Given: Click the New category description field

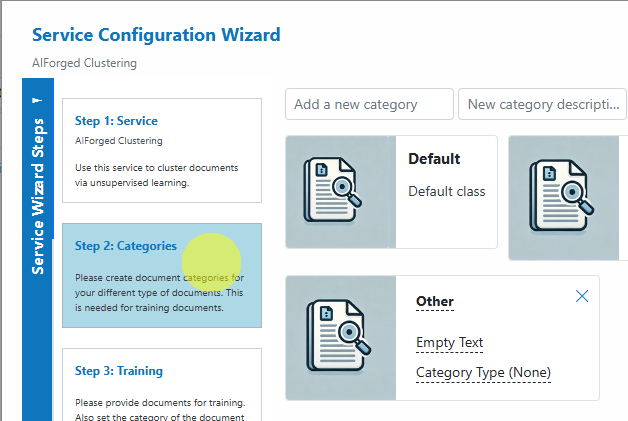Looking at the screenshot, I should point(542,104).
